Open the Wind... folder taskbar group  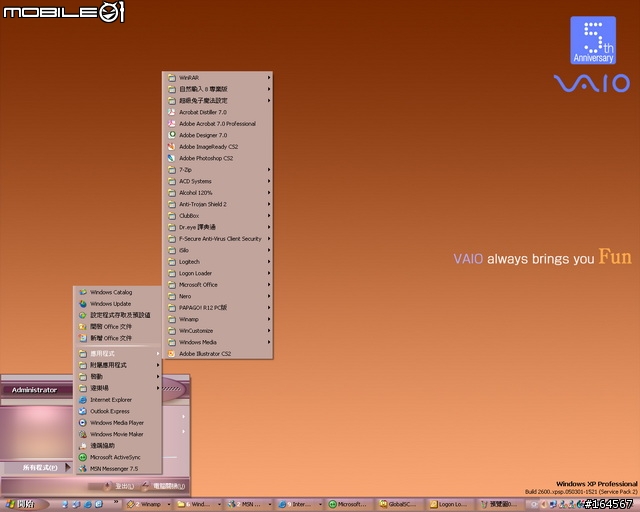point(199,505)
